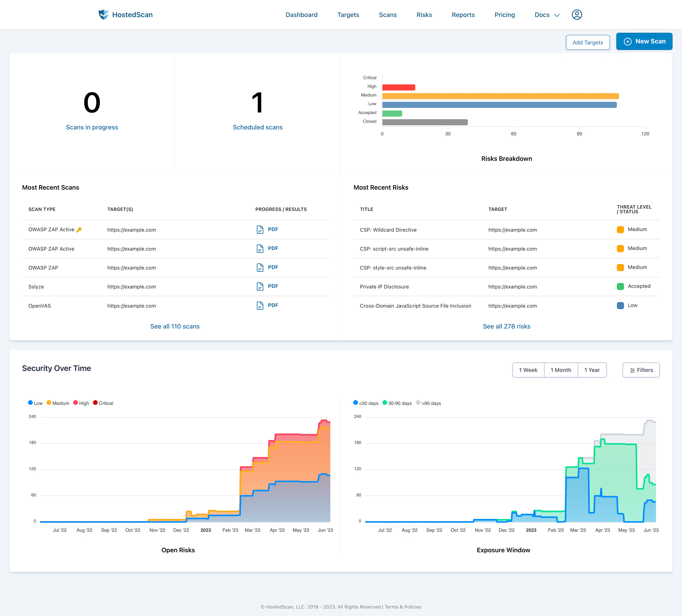Select the 1 Year time range
This screenshot has width=682, height=616.
pos(592,370)
